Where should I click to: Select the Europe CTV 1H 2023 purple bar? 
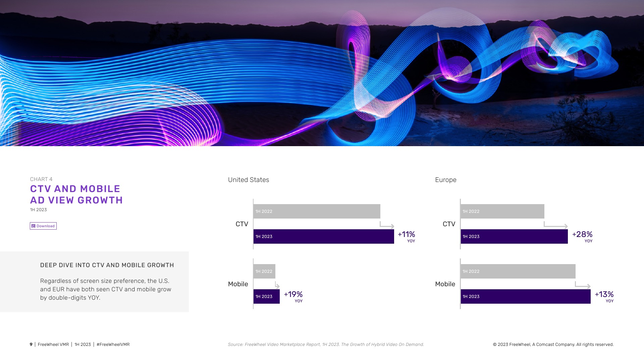click(x=514, y=237)
